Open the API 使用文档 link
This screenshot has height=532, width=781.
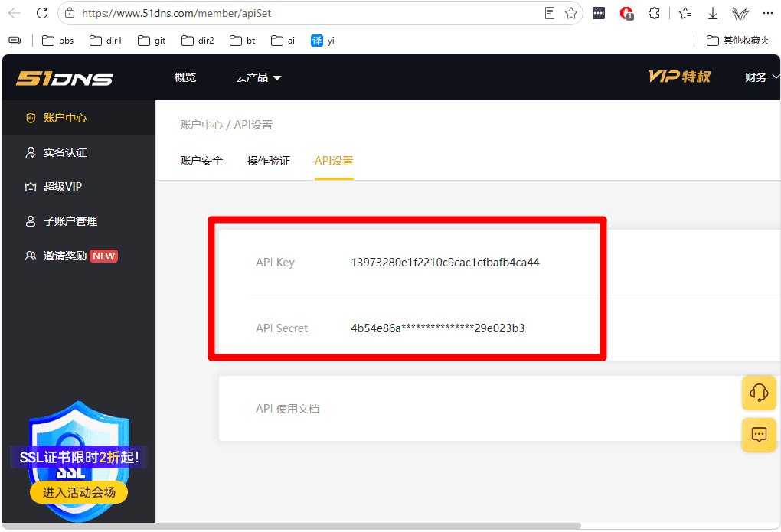(287, 409)
